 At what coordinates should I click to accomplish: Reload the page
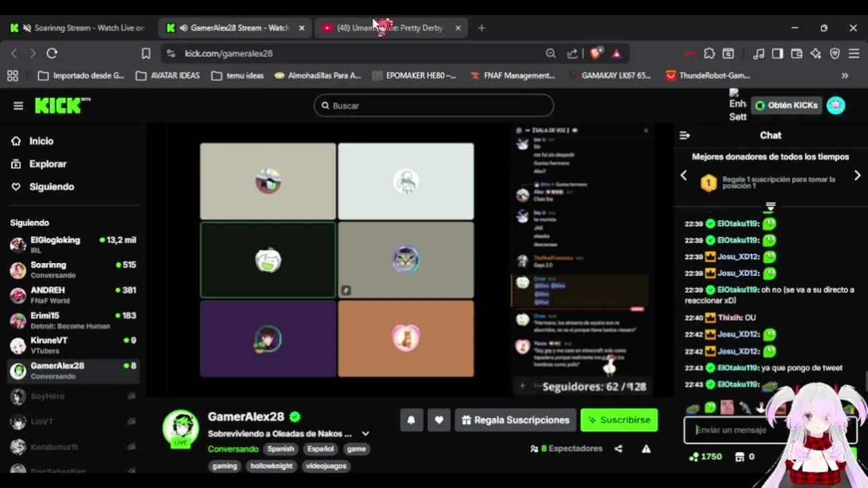pos(52,54)
